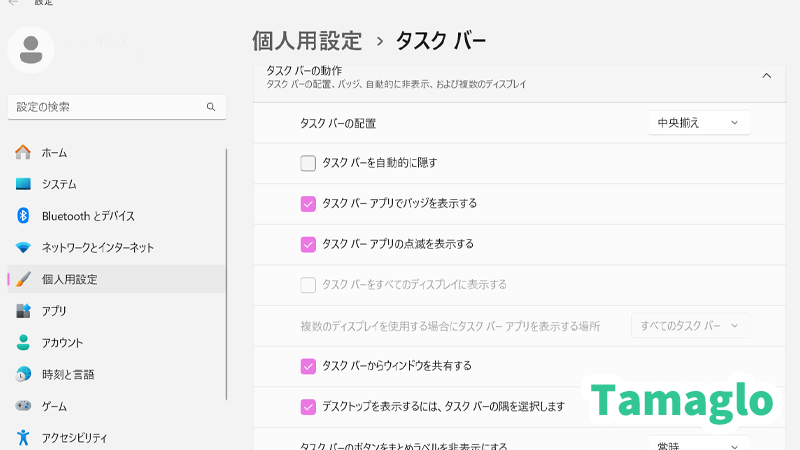Check タスク バーをすべてのディスプレイに表示する box
The image size is (800, 450).
coord(308,285)
